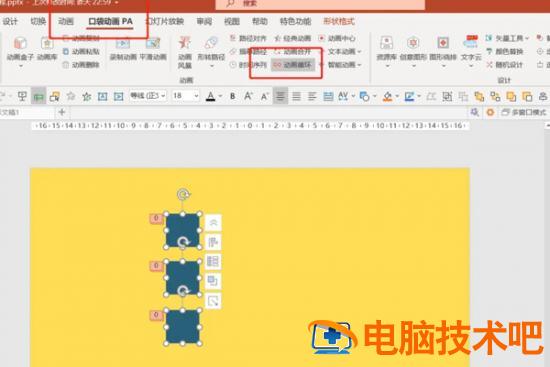The width and height of the screenshot is (550, 367).
Task: Start 录制动画 record animation
Action: pos(123,49)
